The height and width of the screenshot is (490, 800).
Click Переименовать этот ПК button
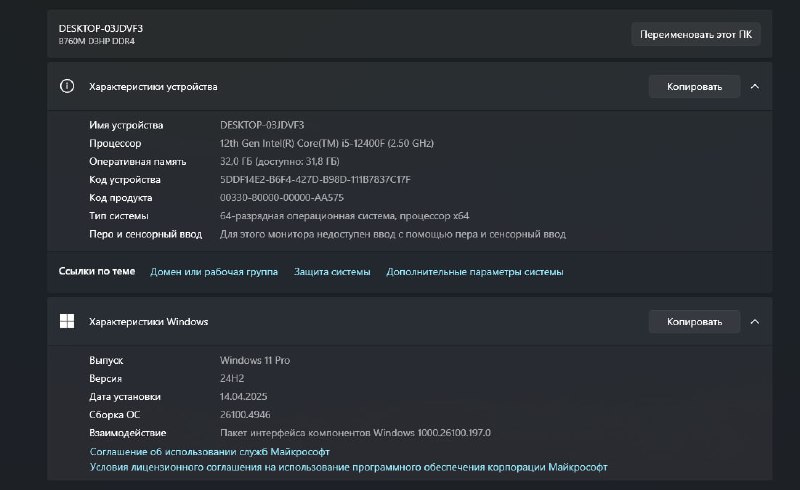pyautogui.click(x=696, y=34)
